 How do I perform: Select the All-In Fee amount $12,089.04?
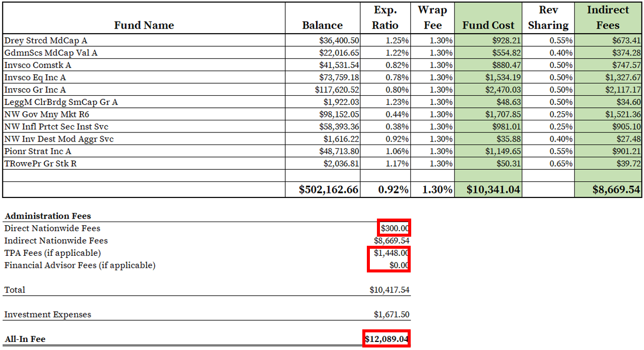(x=386, y=339)
